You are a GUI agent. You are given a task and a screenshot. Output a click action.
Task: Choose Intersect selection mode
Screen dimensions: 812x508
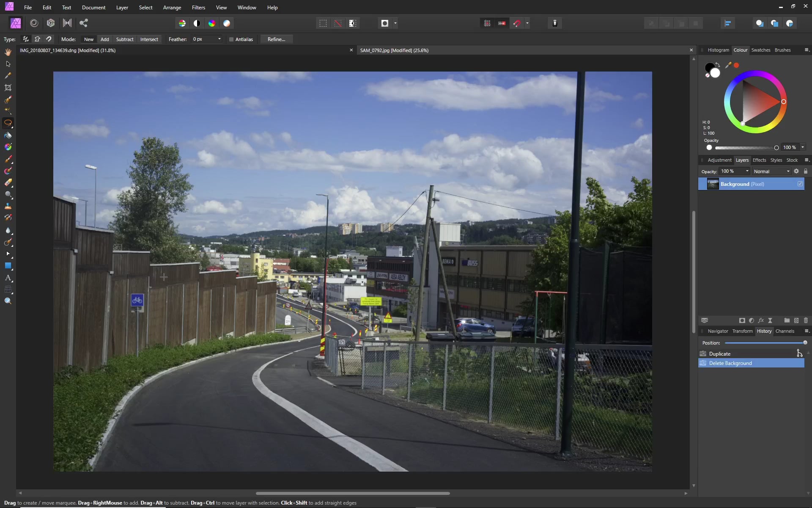coord(149,39)
